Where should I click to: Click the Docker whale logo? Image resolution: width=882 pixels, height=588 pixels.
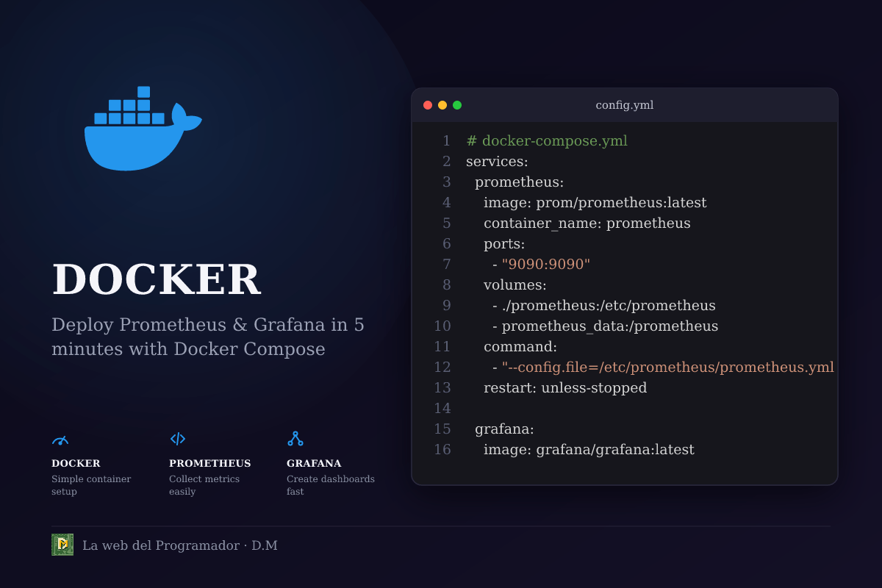(143, 129)
